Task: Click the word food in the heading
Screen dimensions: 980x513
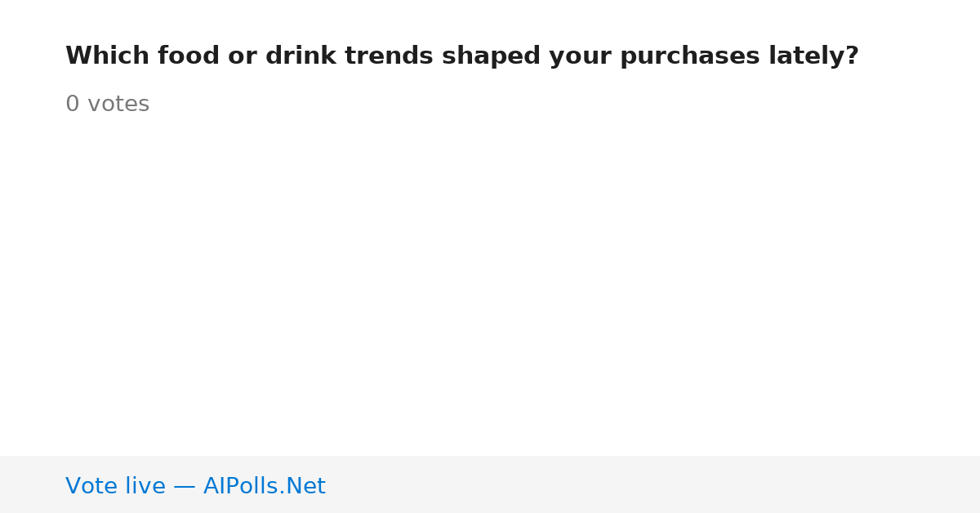Action: (184, 56)
